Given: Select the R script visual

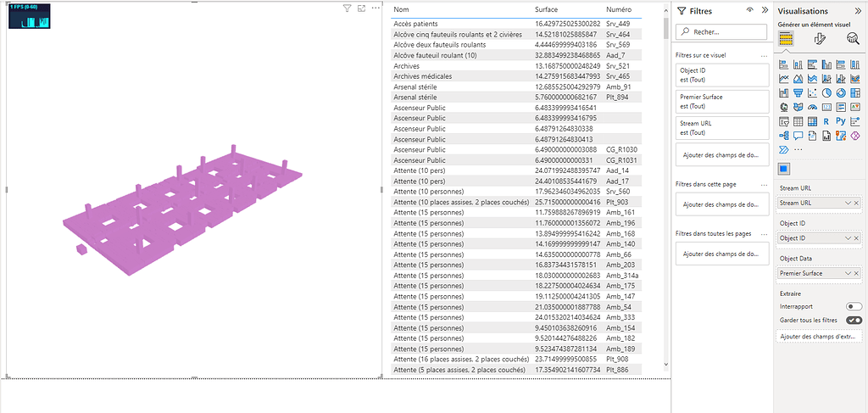Looking at the screenshot, I should point(826,121).
